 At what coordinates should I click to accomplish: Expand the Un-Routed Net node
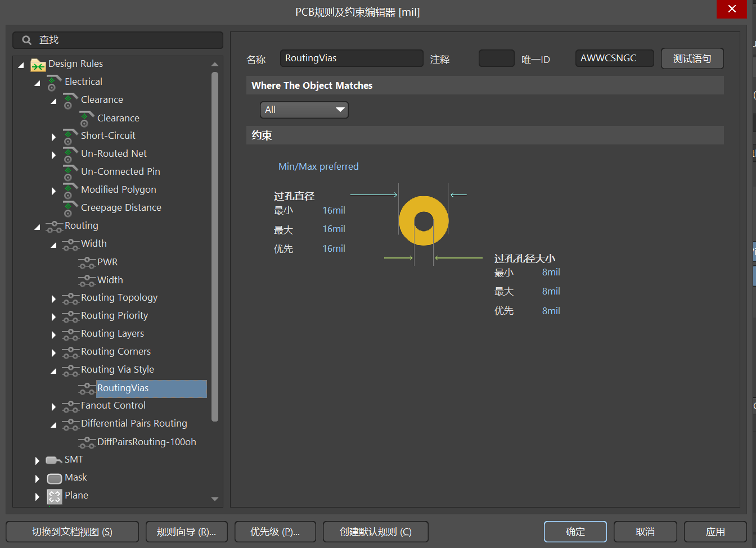(x=53, y=155)
